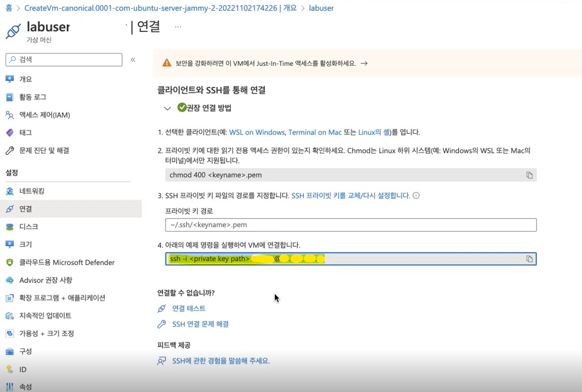Click the labuser breadcrumb link
Screen dimensions: 582x392
click(x=321, y=8)
